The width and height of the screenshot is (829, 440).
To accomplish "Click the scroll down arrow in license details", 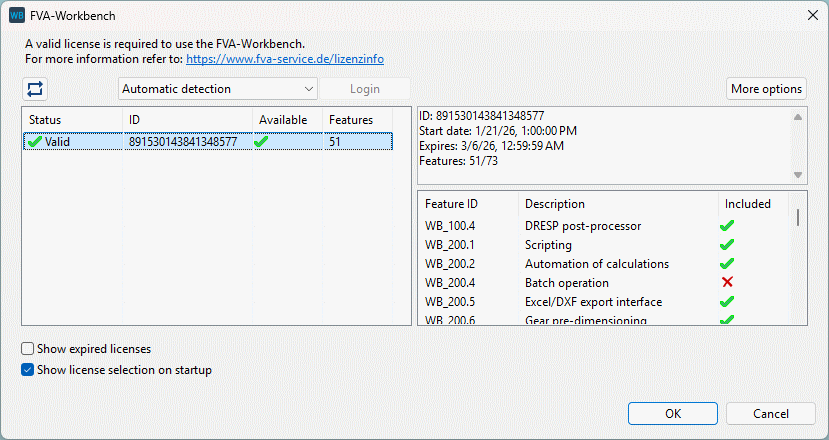I will click(x=798, y=175).
